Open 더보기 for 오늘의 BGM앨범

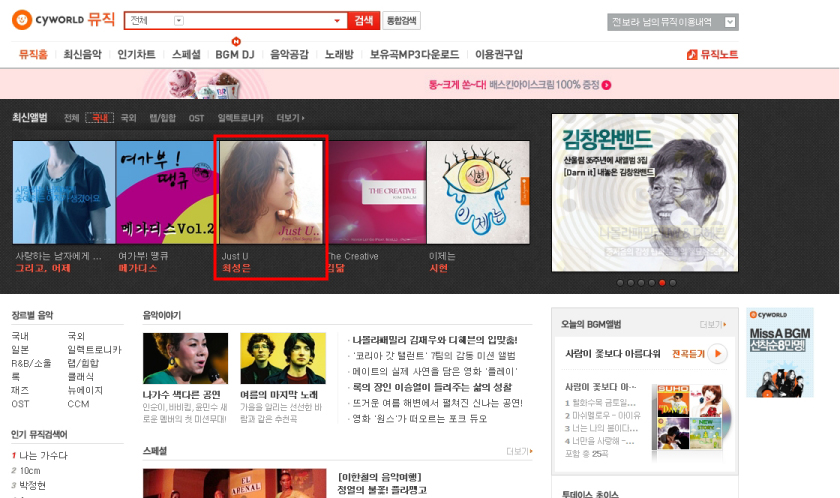(713, 325)
